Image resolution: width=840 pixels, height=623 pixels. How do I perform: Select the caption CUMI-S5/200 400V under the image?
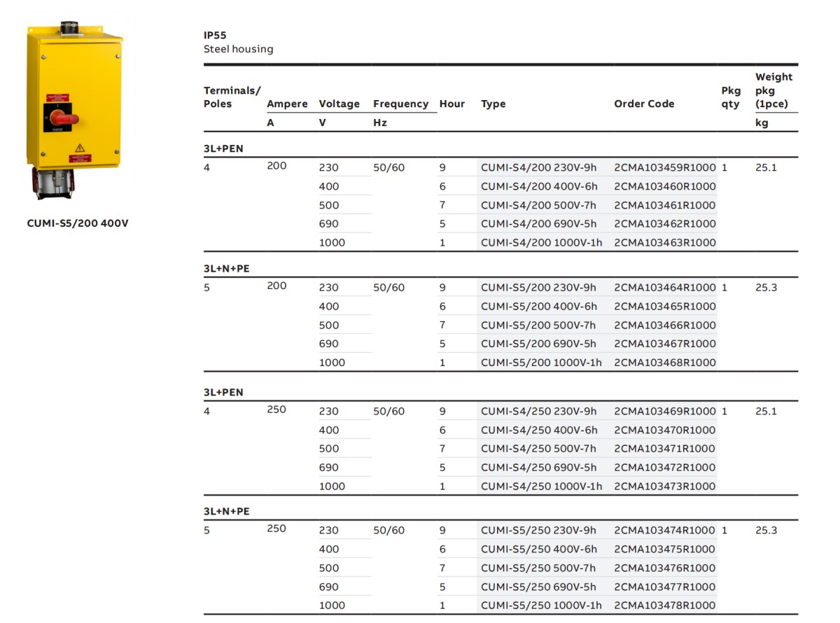click(78, 224)
